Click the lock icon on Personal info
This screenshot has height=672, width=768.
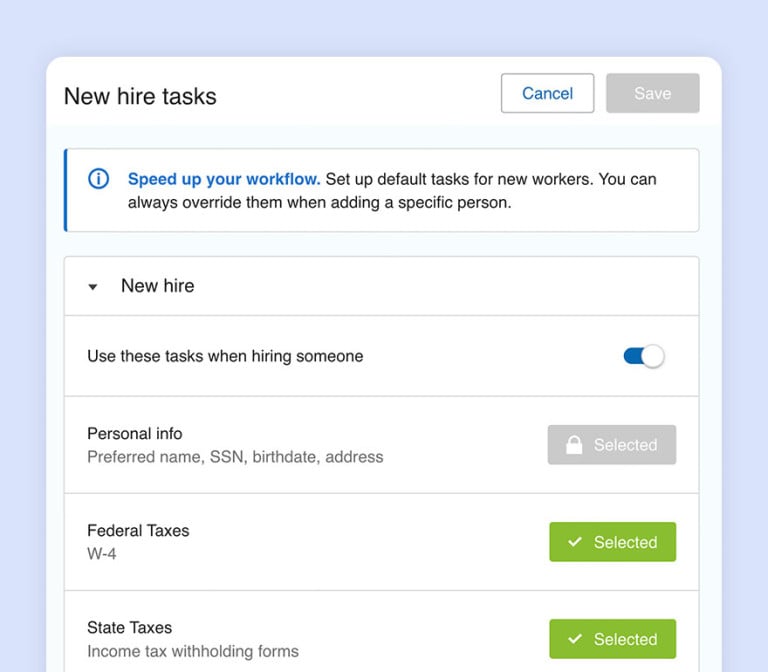point(574,445)
